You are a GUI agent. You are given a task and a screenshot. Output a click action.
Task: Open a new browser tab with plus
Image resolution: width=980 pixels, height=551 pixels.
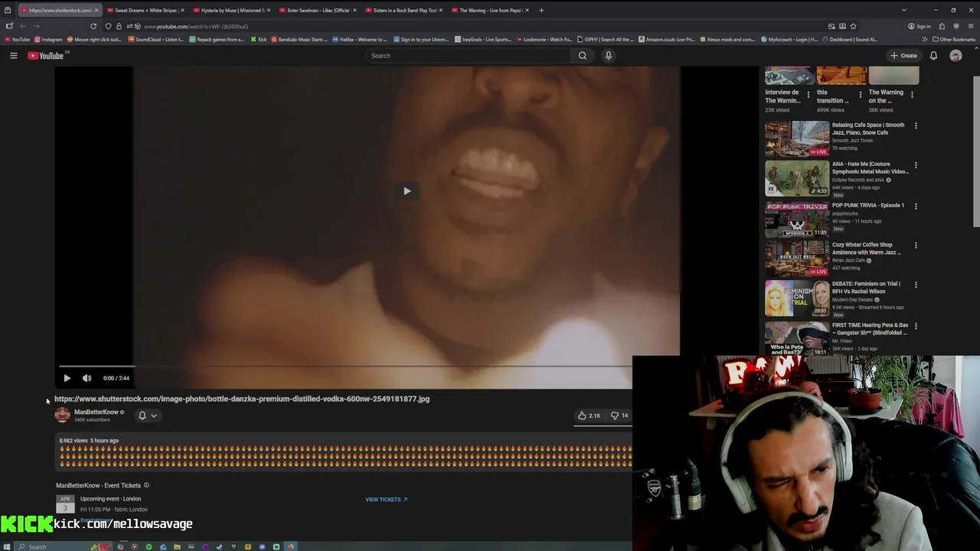pyautogui.click(x=541, y=10)
